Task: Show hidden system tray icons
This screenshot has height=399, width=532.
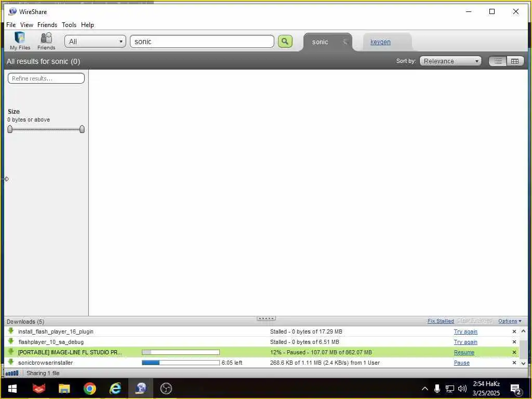Action: (x=425, y=389)
